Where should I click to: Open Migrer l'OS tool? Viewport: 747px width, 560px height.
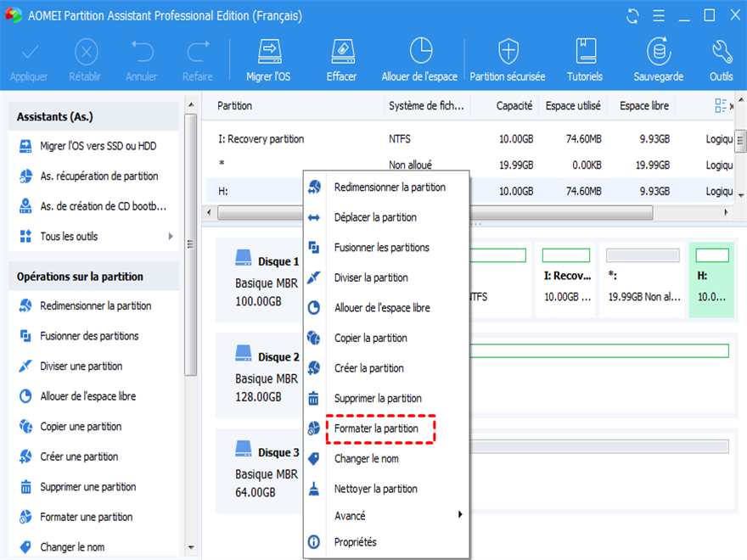point(269,61)
